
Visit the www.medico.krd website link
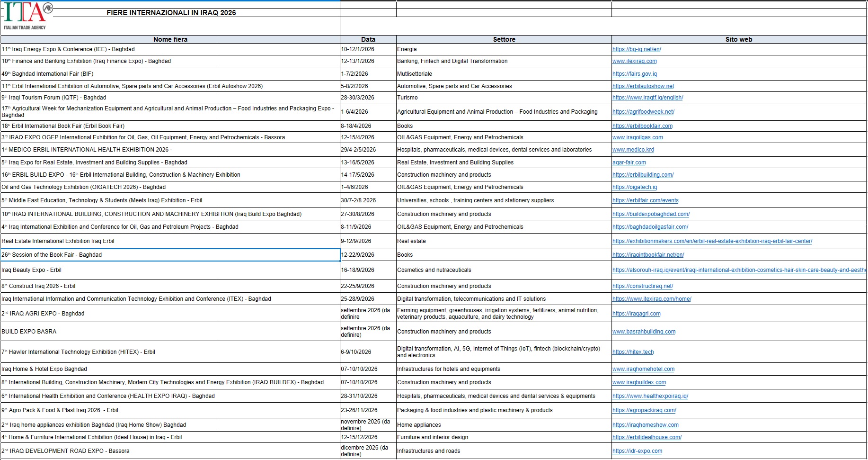pyautogui.click(x=633, y=150)
